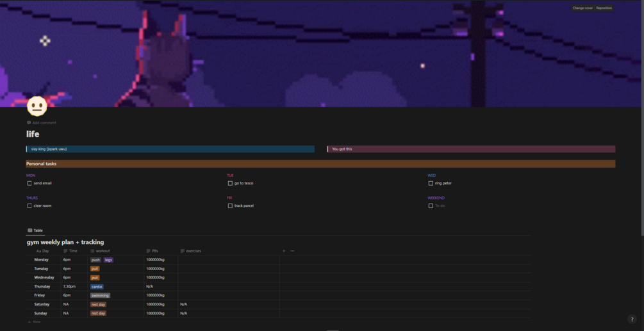Open the Day column header menu

pyautogui.click(x=44, y=251)
